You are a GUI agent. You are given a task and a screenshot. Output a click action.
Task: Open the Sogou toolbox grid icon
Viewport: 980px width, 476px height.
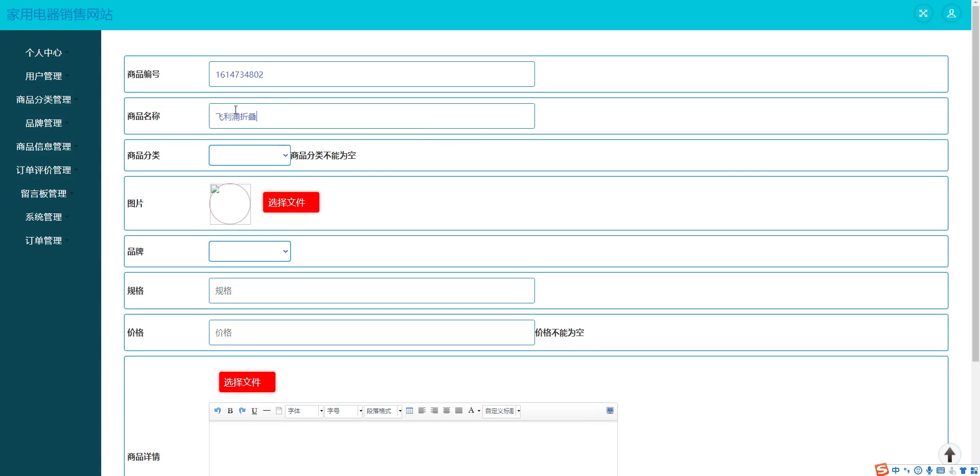click(x=974, y=470)
